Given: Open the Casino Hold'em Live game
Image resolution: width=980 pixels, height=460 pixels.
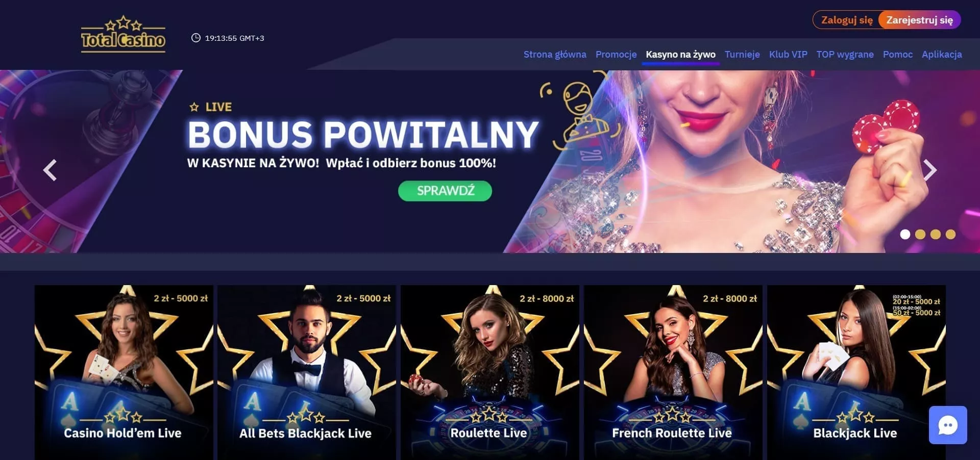Looking at the screenshot, I should point(124,372).
